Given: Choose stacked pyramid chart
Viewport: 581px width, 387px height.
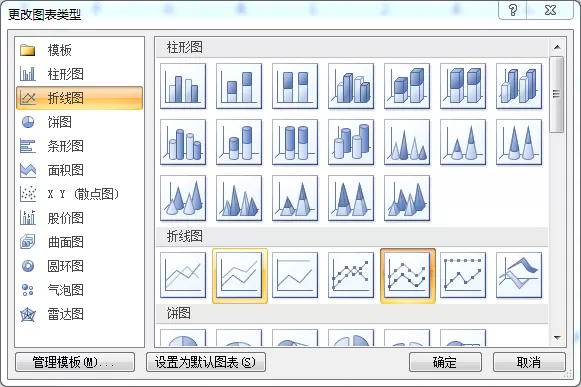Looking at the screenshot, I should click(x=295, y=198).
